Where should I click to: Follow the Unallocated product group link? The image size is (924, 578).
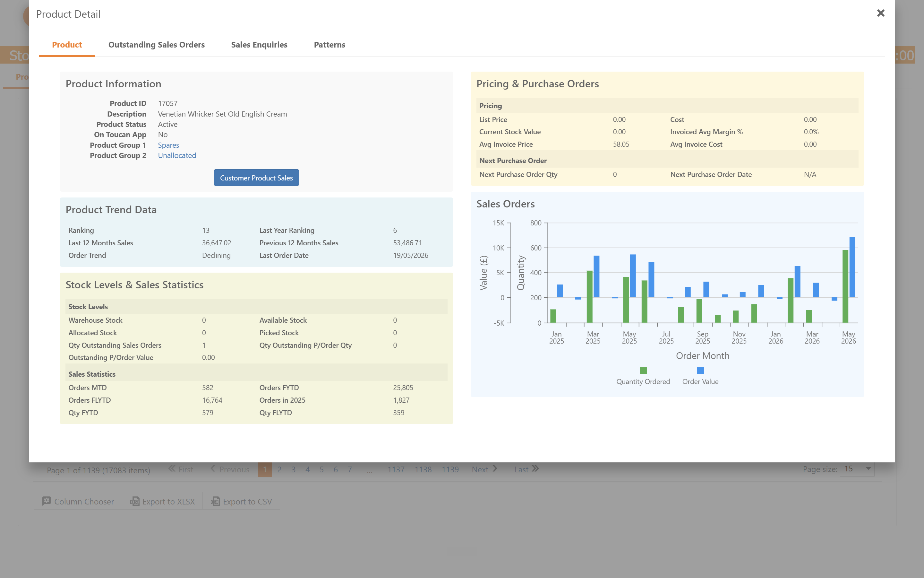tap(177, 156)
